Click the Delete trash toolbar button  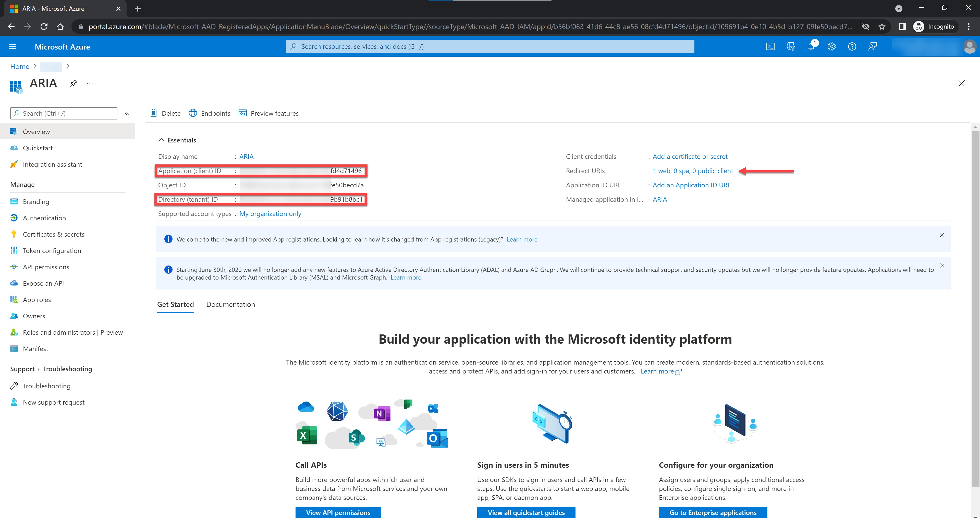pos(165,113)
